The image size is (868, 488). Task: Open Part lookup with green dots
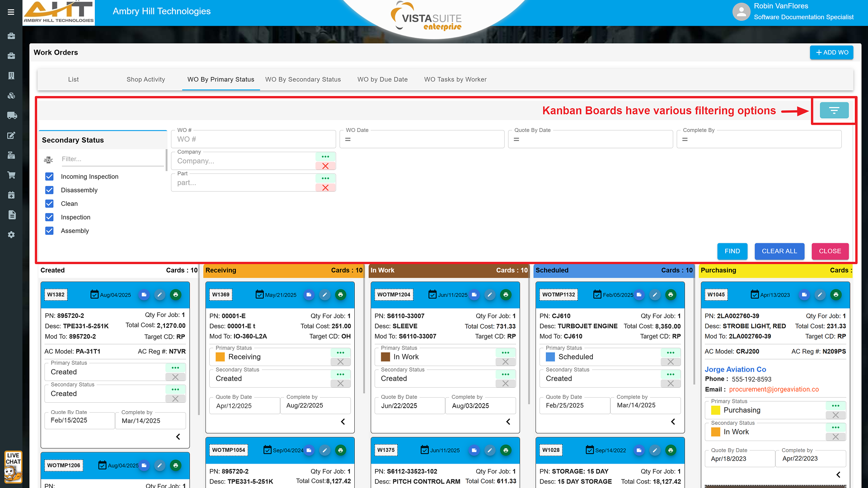(x=325, y=178)
